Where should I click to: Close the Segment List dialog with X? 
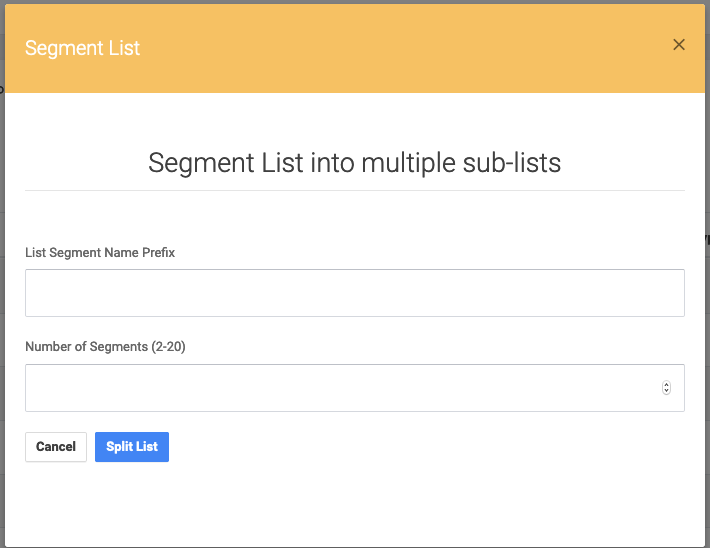[678, 44]
